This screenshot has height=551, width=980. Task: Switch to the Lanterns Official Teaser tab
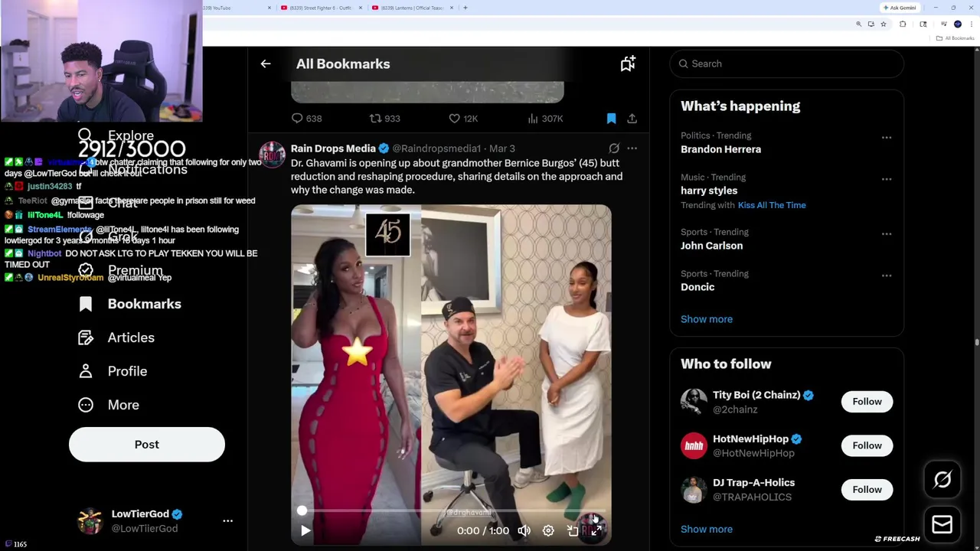[x=412, y=8]
